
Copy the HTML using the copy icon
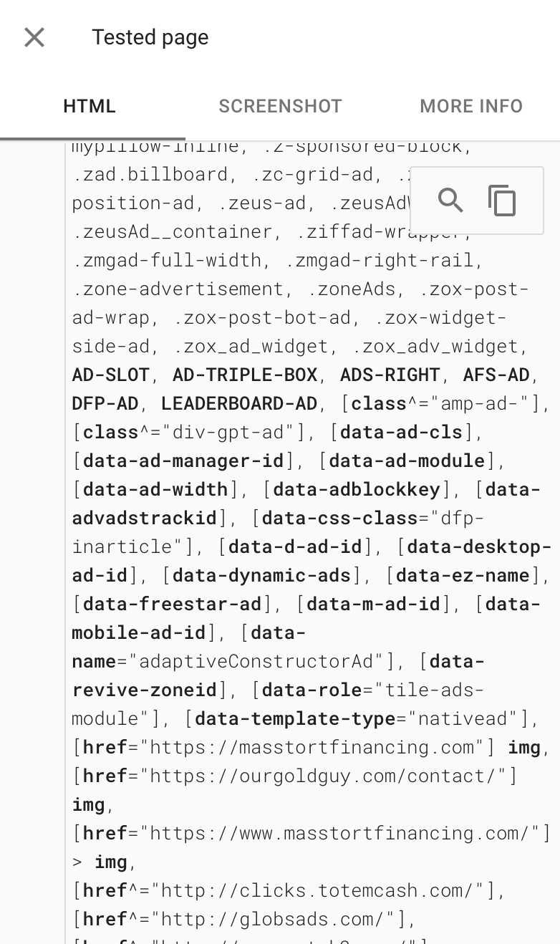point(502,201)
